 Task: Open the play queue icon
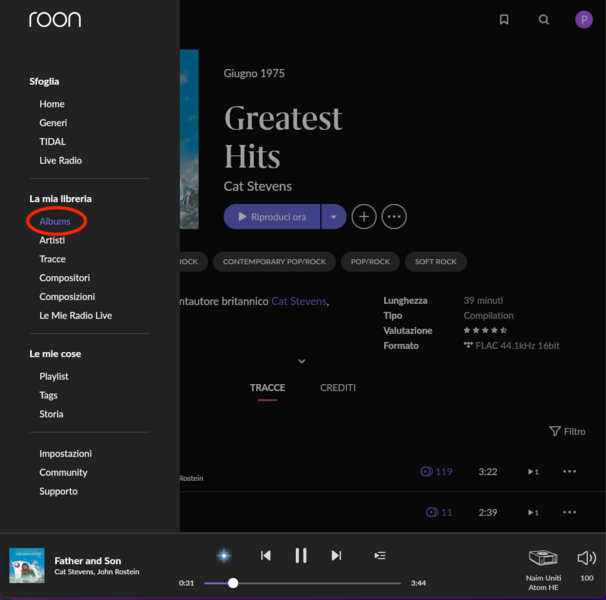pyautogui.click(x=380, y=555)
